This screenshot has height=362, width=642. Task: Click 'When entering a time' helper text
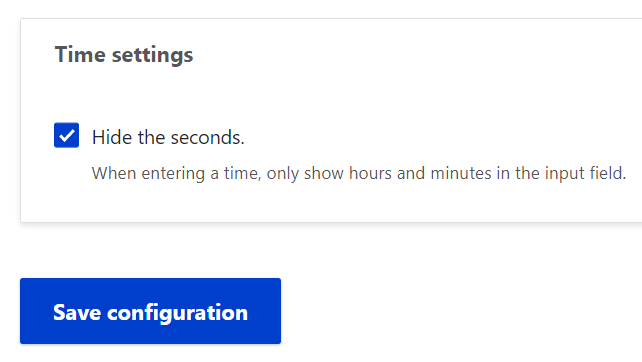tap(176, 173)
